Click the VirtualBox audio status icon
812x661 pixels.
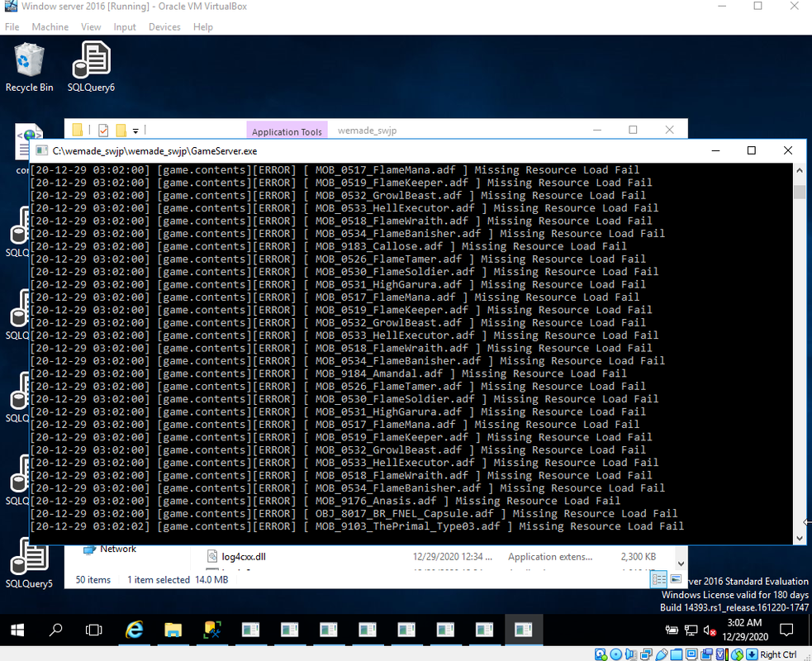click(631, 654)
